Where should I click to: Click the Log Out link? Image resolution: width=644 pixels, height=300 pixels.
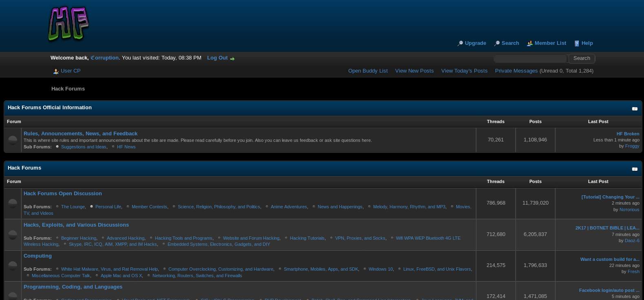pyautogui.click(x=217, y=58)
